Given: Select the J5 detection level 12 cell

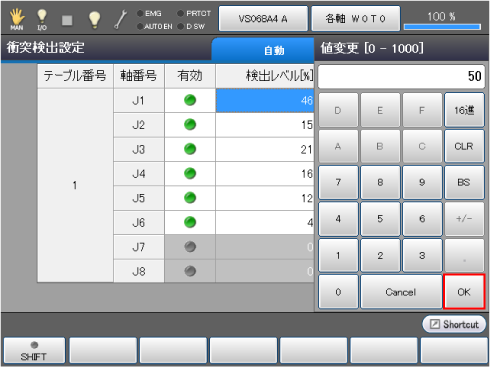Looking at the screenshot, I should point(265,198).
